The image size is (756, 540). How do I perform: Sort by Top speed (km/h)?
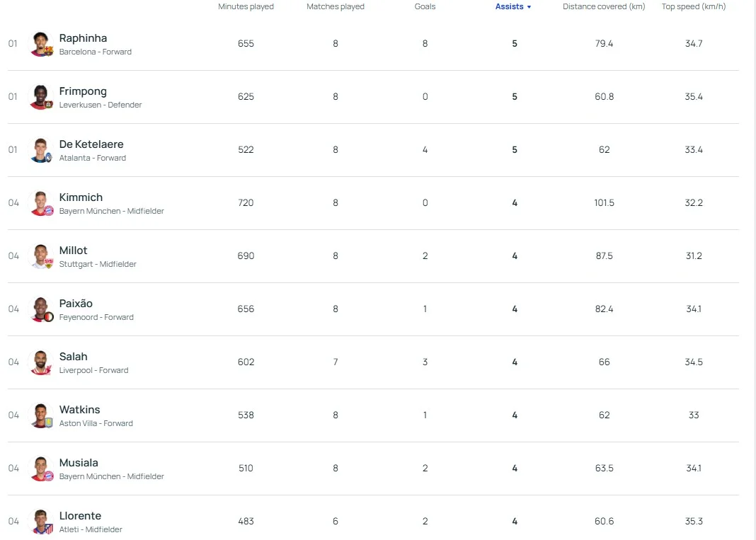click(x=693, y=6)
